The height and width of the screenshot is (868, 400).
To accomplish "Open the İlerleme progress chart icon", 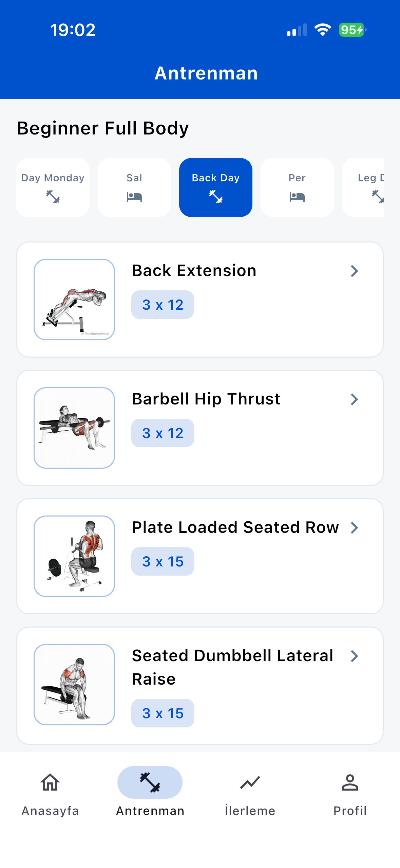I will tap(250, 783).
